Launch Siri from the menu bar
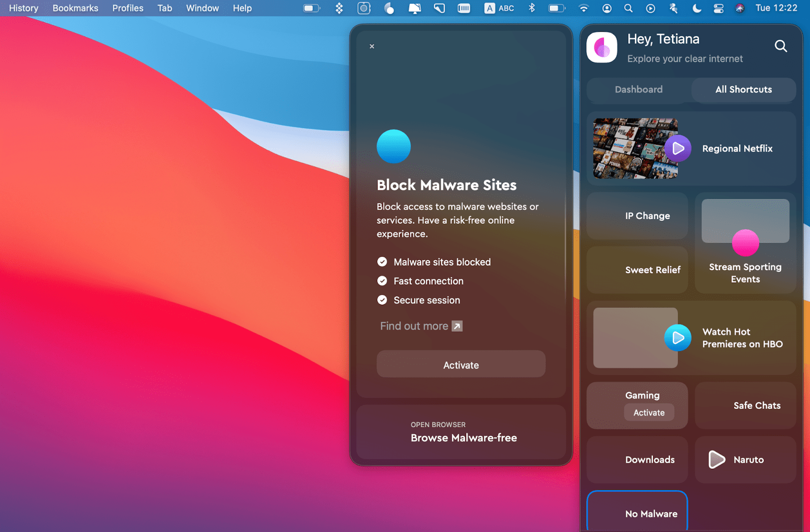Screen dimensions: 810x532 click(740, 8)
